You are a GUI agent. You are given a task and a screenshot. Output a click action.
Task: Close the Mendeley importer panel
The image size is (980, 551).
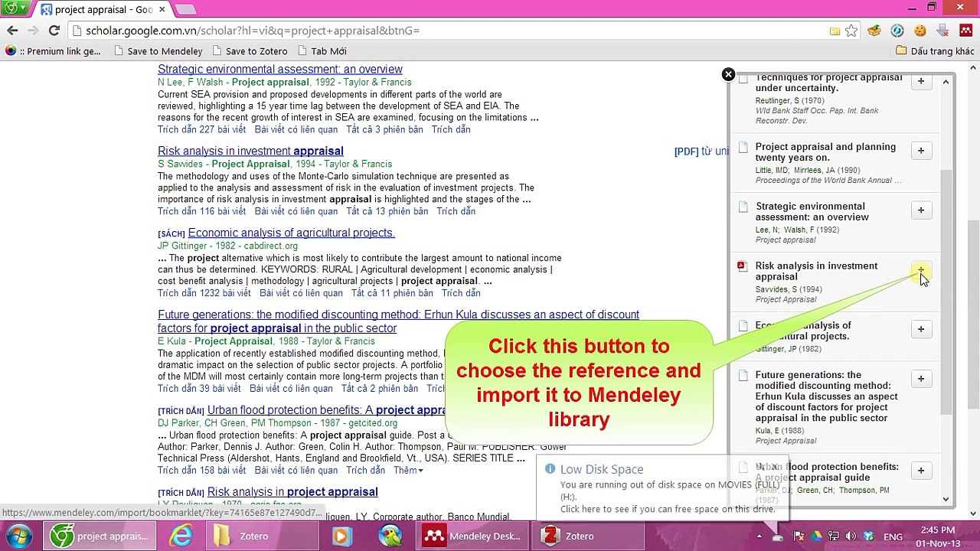tap(728, 74)
